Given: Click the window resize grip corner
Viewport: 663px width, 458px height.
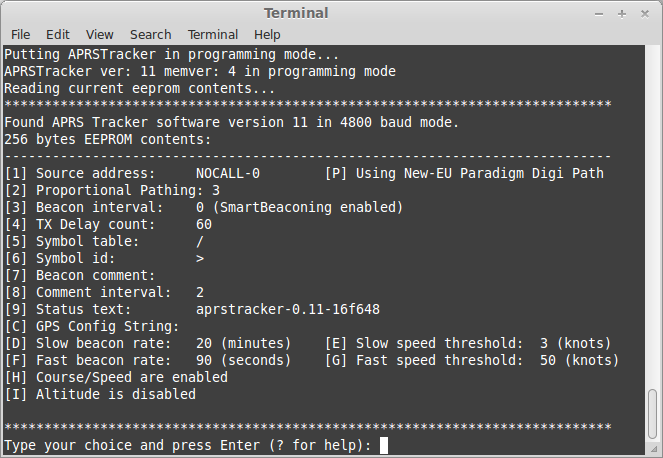Looking at the screenshot, I should [654, 449].
